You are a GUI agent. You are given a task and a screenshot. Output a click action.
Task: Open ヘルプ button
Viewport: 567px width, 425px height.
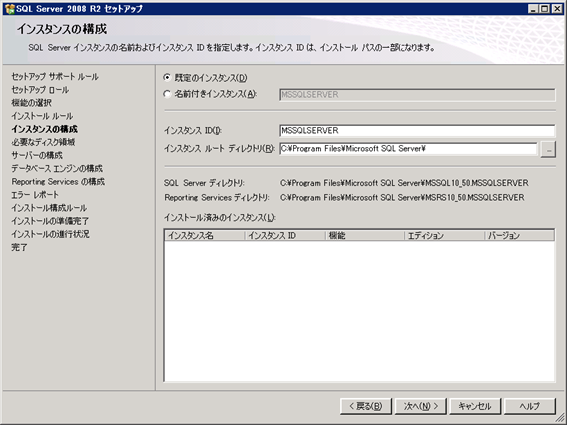click(x=530, y=406)
